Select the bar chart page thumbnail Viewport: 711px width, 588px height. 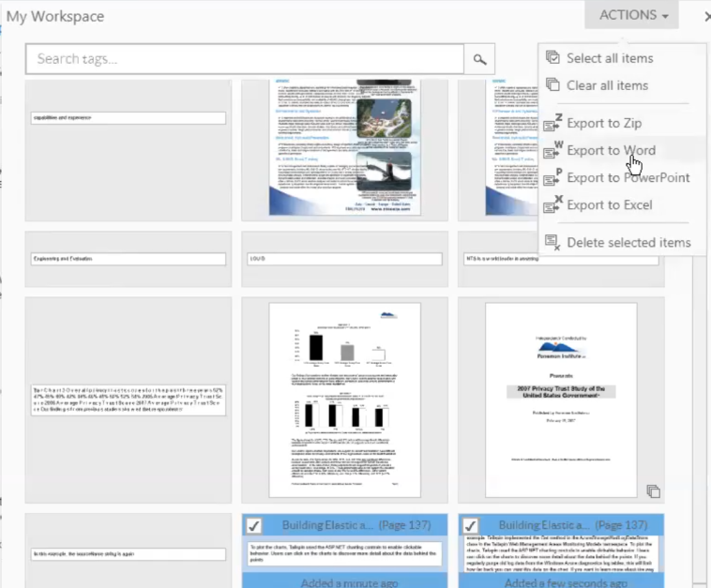click(344, 400)
